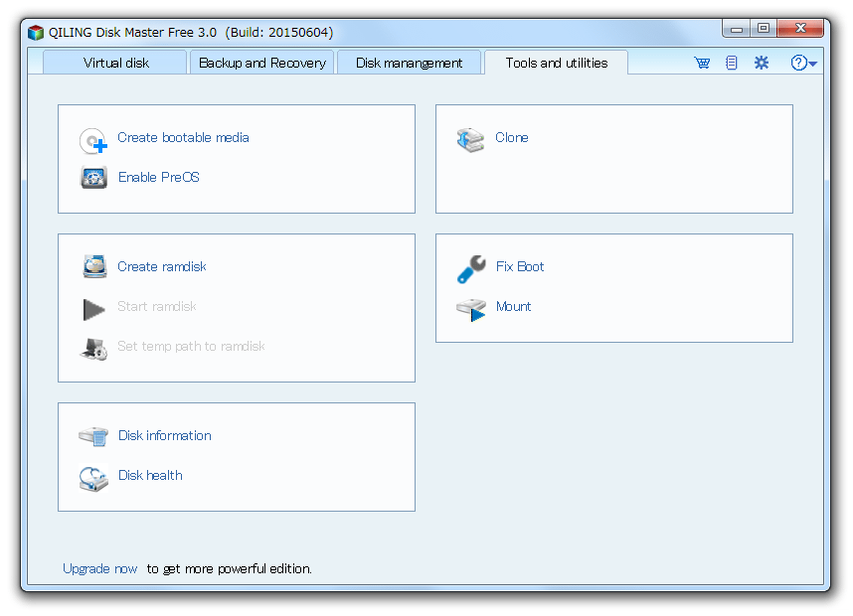
Task: Click the Start ramdisk play icon
Action: click(x=94, y=309)
